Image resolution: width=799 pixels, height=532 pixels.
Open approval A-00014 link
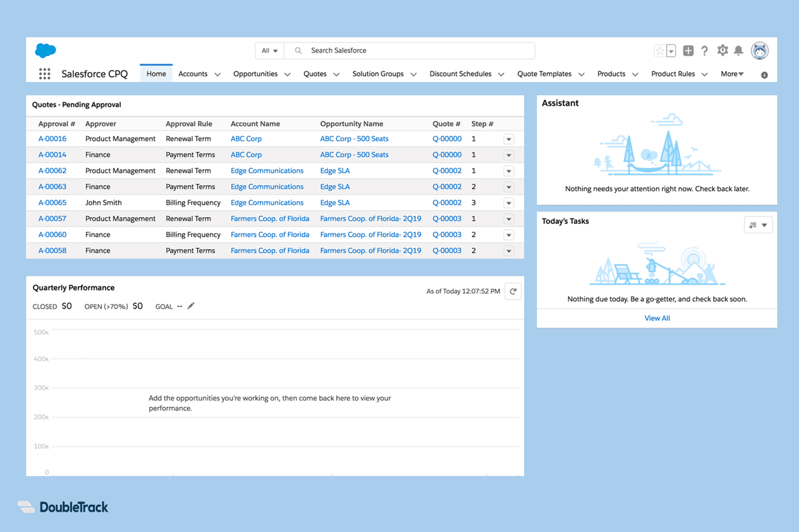click(x=52, y=154)
